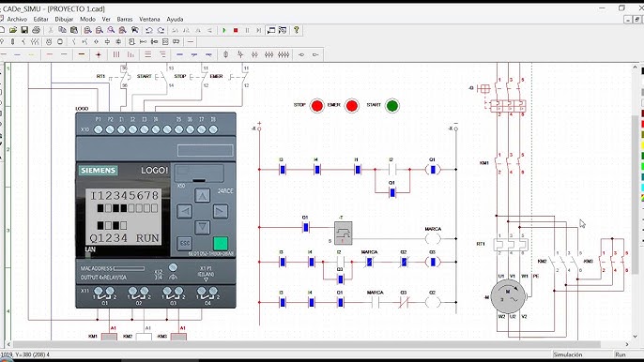Select the three vertical wires tool
The image size is (644, 362).
pyautogui.click(x=116, y=54)
